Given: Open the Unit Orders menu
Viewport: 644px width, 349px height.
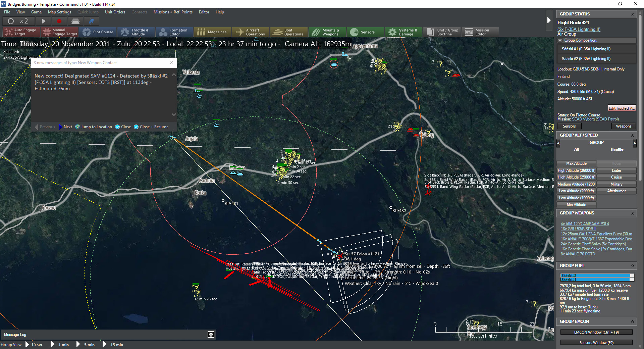Looking at the screenshot, I should click(115, 12).
